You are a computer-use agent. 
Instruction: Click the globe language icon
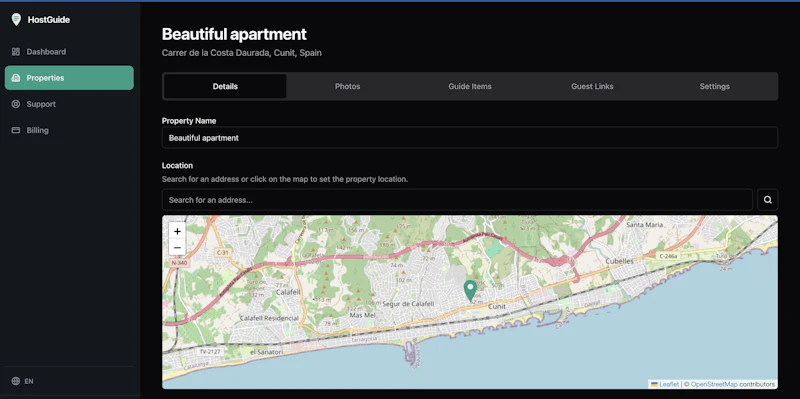[x=16, y=381]
